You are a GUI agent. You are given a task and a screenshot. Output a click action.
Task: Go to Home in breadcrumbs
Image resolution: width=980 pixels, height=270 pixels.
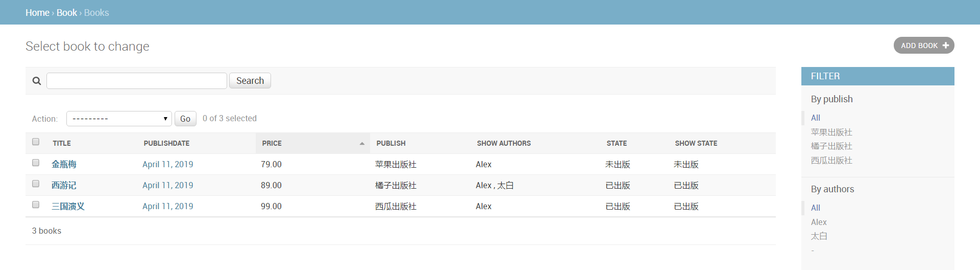(x=37, y=13)
